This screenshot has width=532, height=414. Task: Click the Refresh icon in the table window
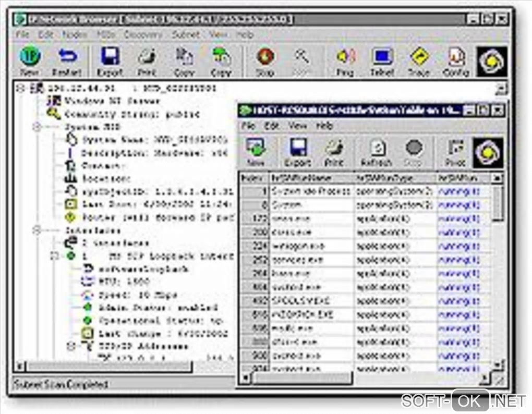point(377,152)
